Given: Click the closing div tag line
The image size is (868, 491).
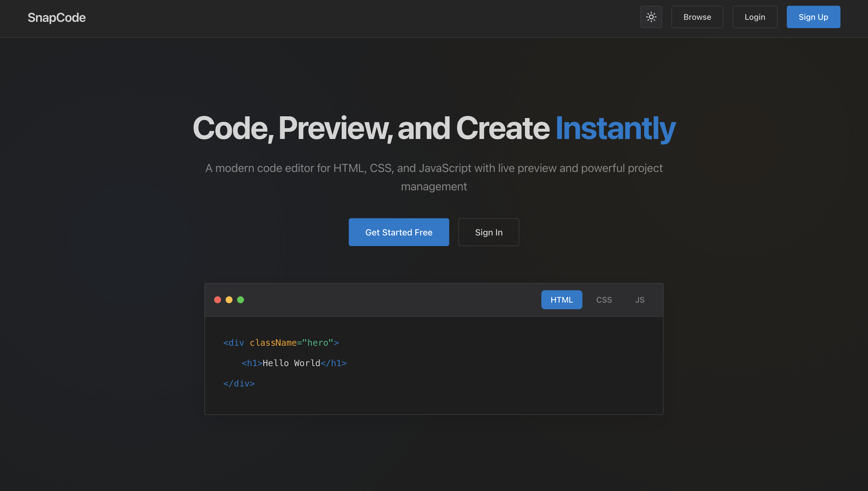Looking at the screenshot, I should click(x=239, y=383).
